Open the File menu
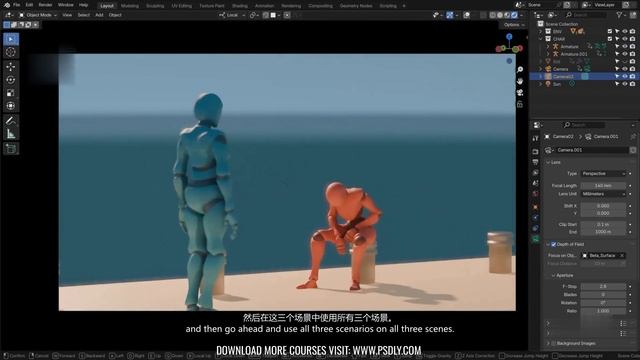 pyautogui.click(x=17, y=5)
